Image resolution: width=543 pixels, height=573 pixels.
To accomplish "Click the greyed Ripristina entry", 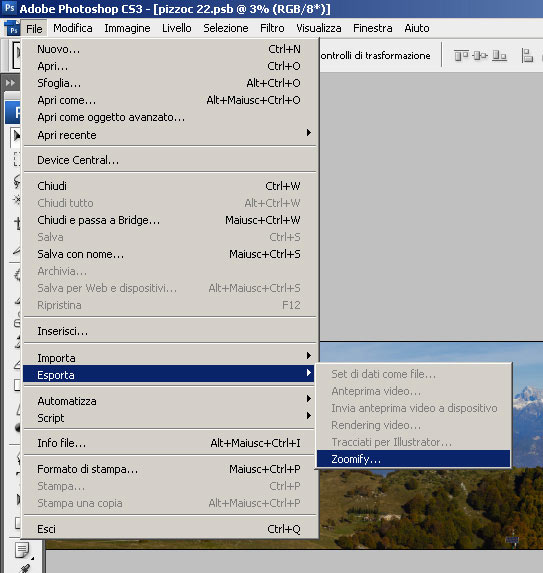I will tap(169, 305).
